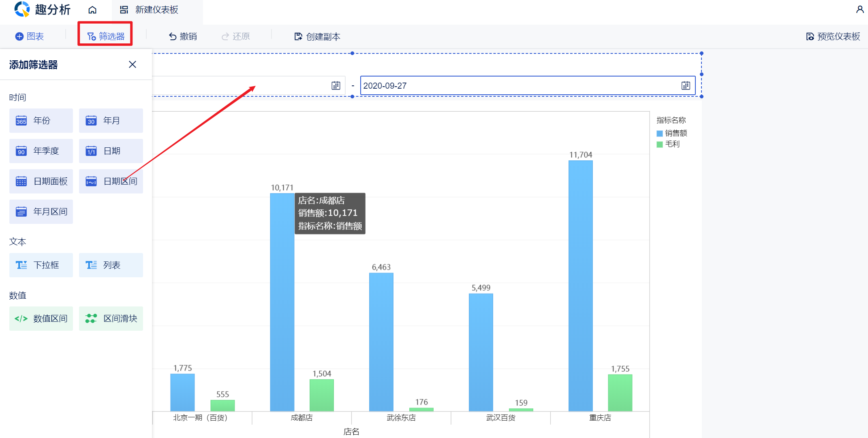Viewport: 868px width, 438px height.
Task: Click the home icon in top bar
Action: click(92, 10)
